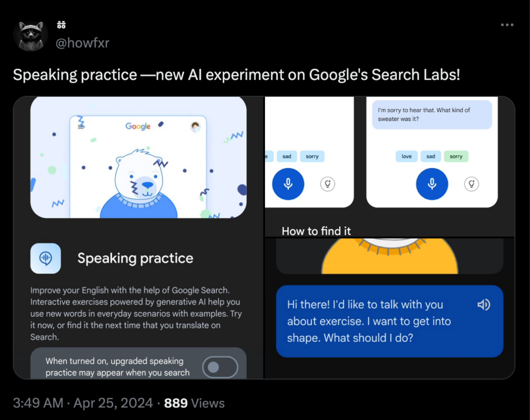Click the Speaking practice waveform icon
The width and height of the screenshot is (530, 420).
[46, 258]
